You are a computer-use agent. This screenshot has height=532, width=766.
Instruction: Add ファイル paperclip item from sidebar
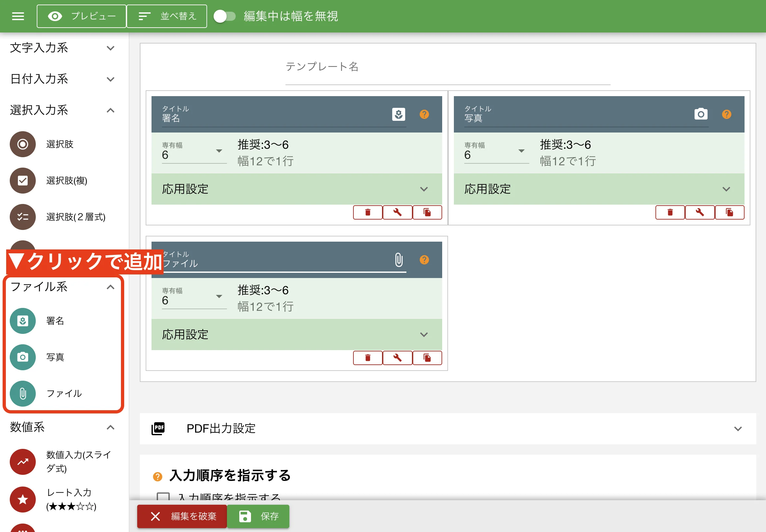pos(23,393)
